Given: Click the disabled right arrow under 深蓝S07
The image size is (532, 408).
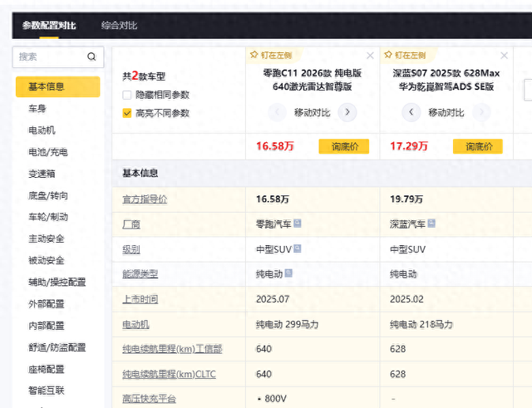Looking at the screenshot, I should tap(481, 112).
